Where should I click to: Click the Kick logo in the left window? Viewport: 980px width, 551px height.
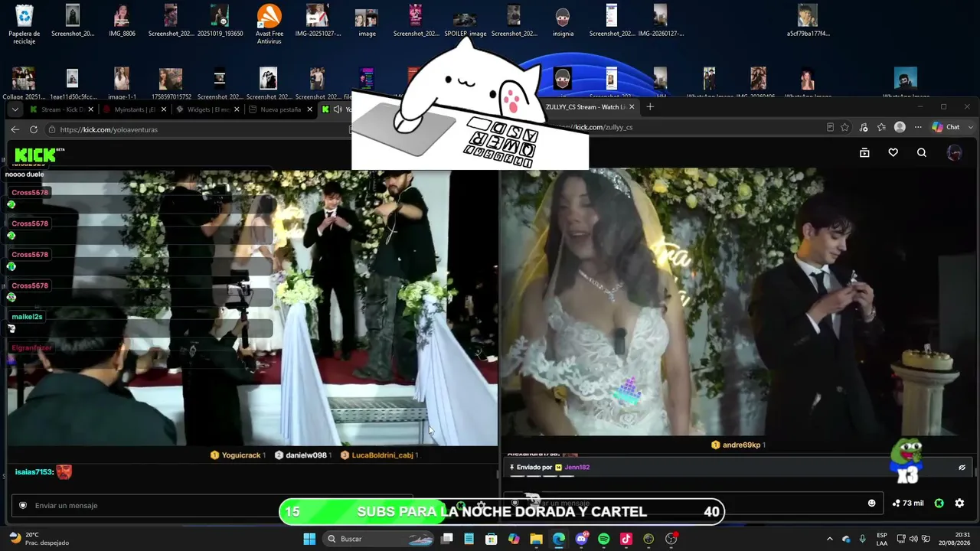pyautogui.click(x=36, y=155)
